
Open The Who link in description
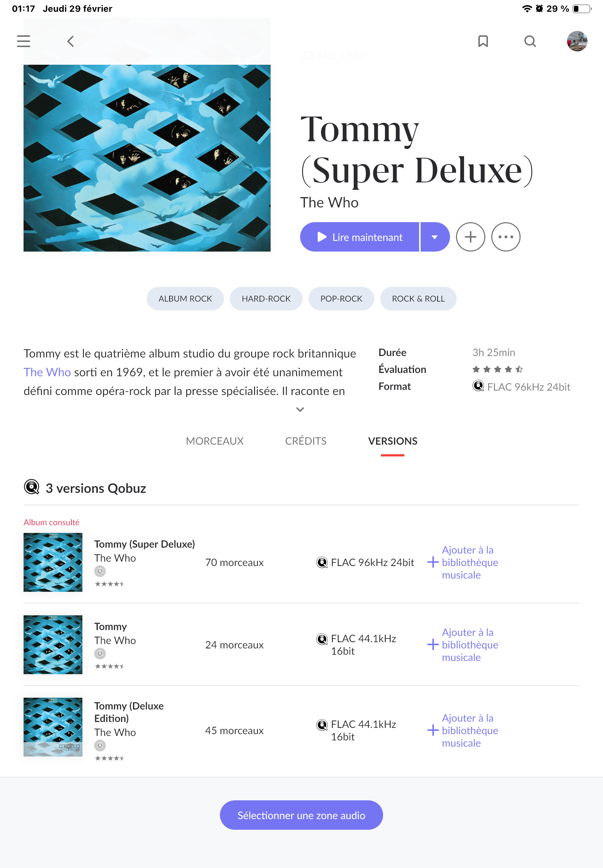[x=47, y=372]
